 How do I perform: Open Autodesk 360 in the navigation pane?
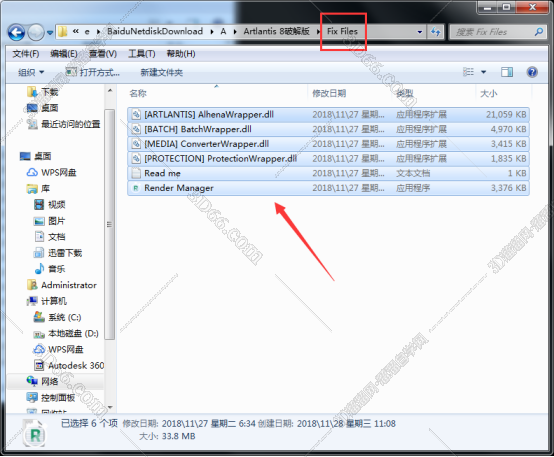pos(76,365)
